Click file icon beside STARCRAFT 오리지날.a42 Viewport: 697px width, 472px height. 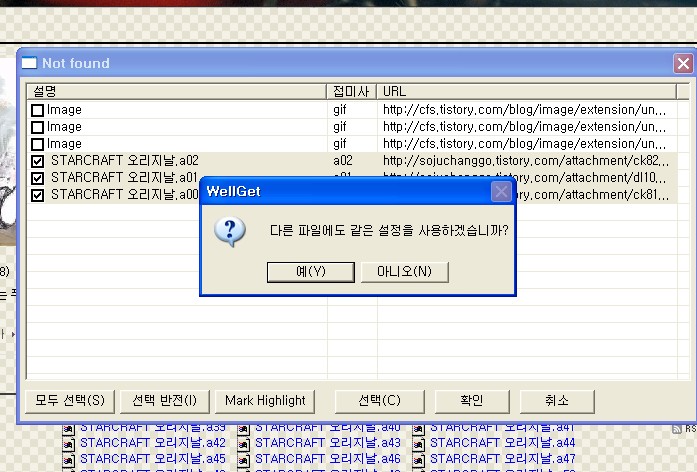[x=68, y=444]
